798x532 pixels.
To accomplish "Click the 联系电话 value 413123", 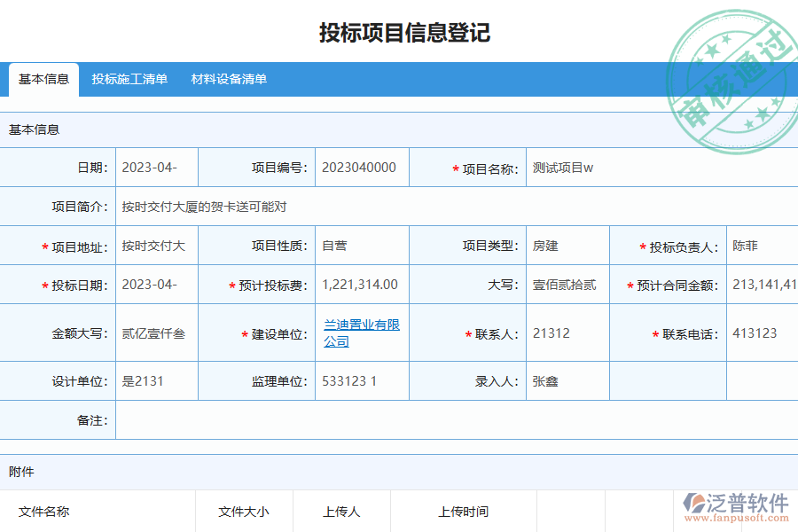I will 754,332.
